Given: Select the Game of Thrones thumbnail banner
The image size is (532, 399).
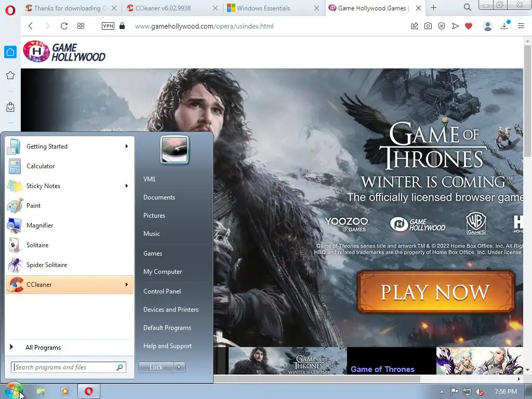Looking at the screenshot, I should pyautogui.click(x=288, y=361).
